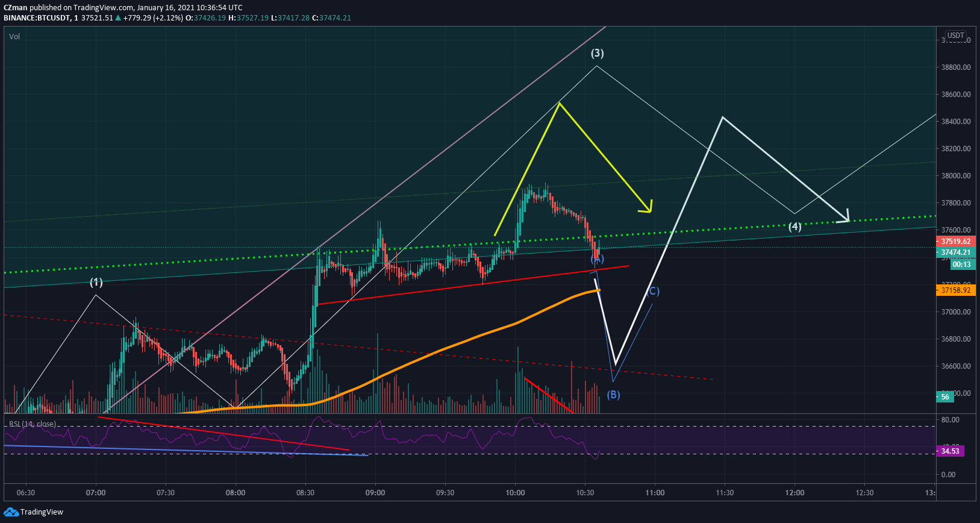Click the white arrowhead on the dotted green line

(x=843, y=216)
